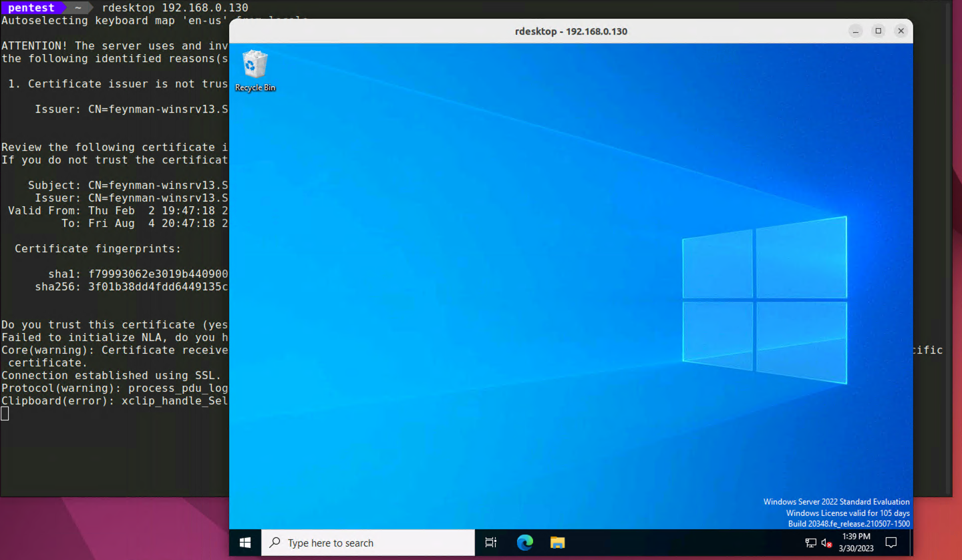Screen dimensions: 962x560
Task: Click the network status tray icon
Action: (810, 543)
